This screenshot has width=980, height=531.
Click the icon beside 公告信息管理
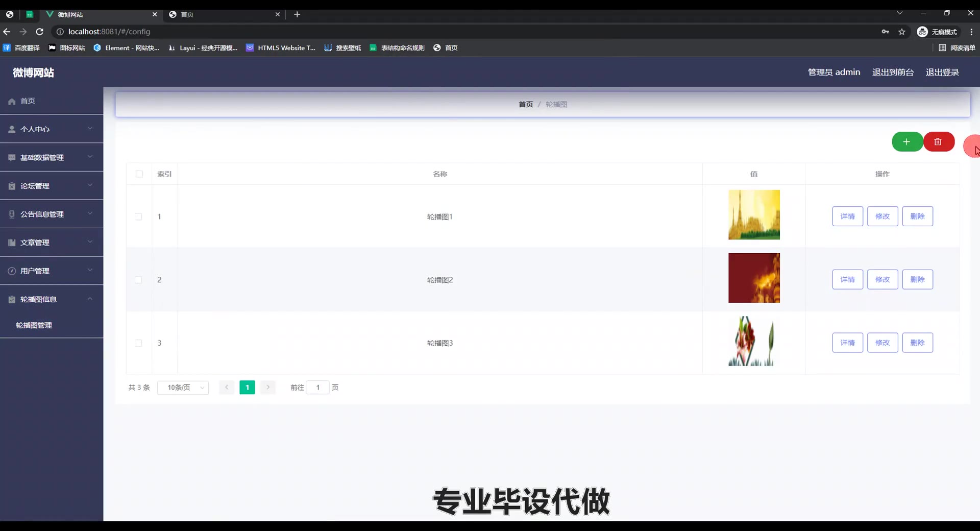coord(12,214)
